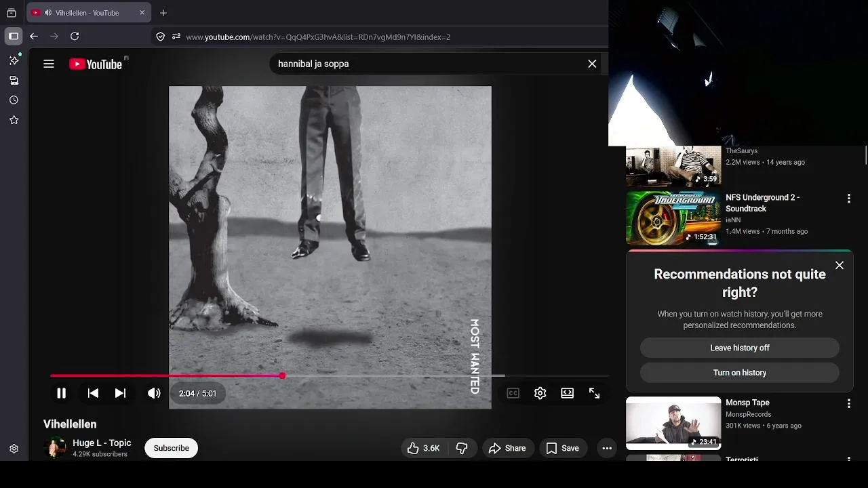This screenshot has width=868, height=488.
Task: Click the 2:04 / 5:01 time display
Action: (x=197, y=393)
